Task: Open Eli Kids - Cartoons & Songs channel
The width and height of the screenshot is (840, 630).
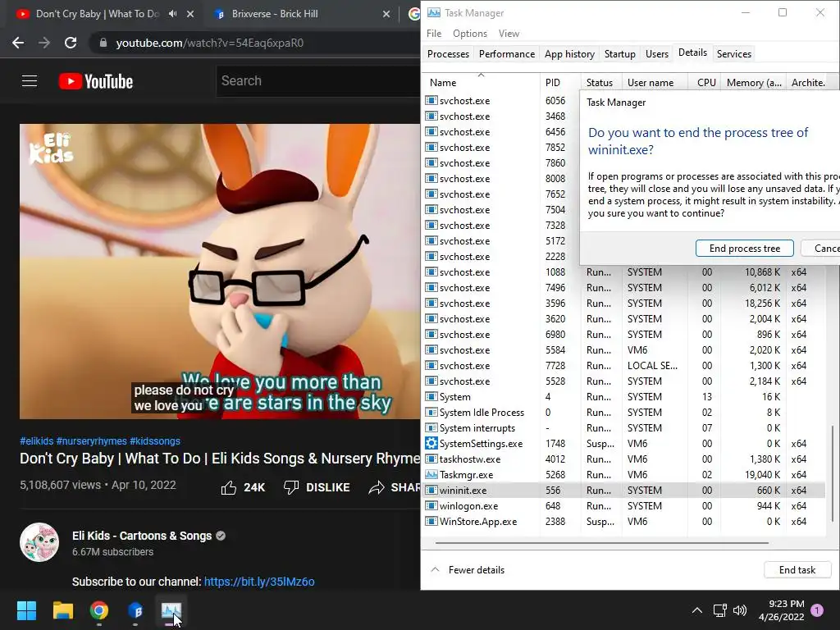Action: point(142,536)
